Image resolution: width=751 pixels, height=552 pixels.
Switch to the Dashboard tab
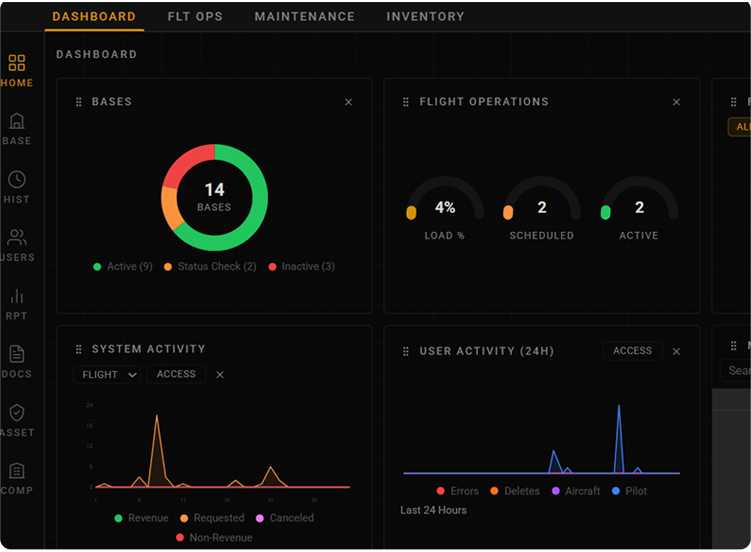point(94,17)
